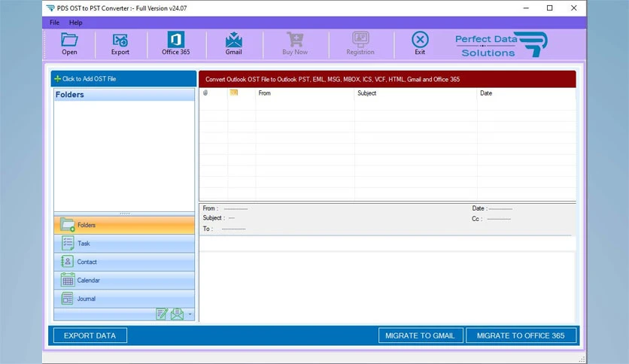629x364 pixels.
Task: Open an OST file with Open icon
Action: point(69,44)
